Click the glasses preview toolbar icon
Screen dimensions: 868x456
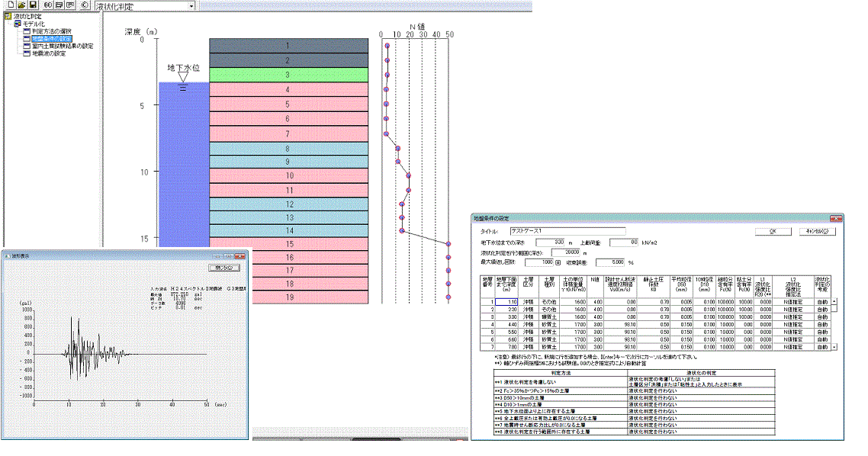[x=46, y=5]
